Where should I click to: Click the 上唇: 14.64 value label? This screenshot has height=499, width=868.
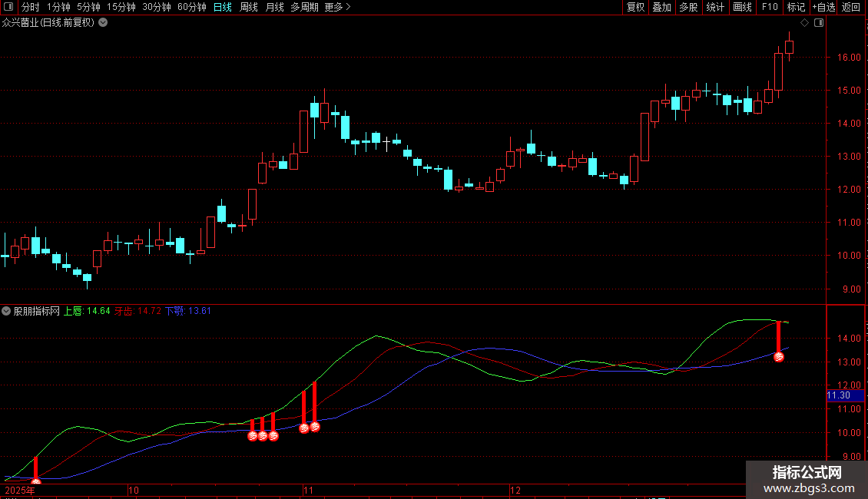point(87,311)
